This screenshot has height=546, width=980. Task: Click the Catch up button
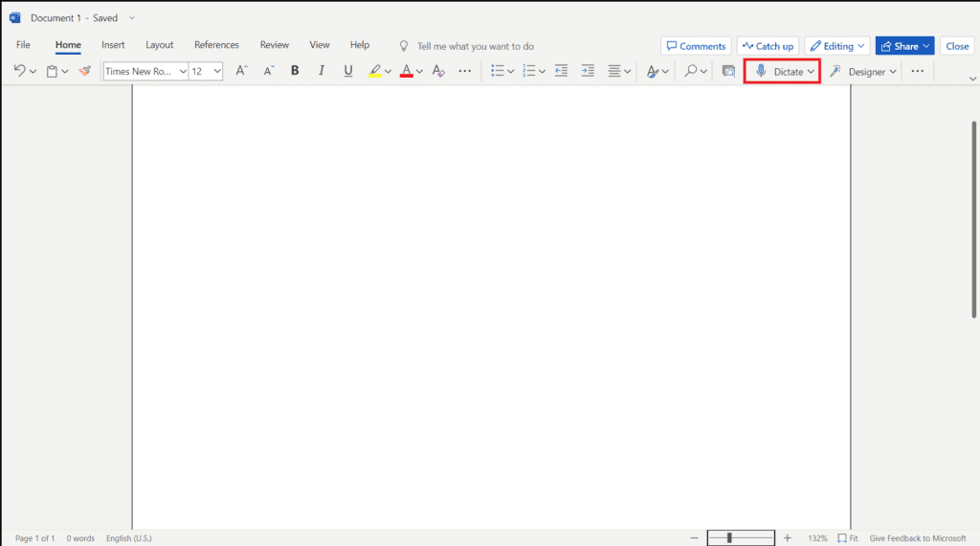(768, 46)
